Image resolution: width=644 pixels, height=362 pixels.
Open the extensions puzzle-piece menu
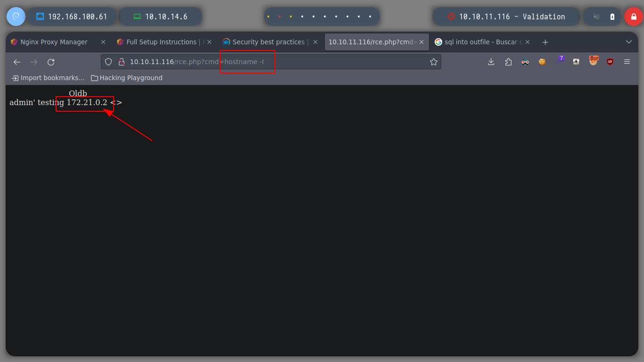point(508,62)
